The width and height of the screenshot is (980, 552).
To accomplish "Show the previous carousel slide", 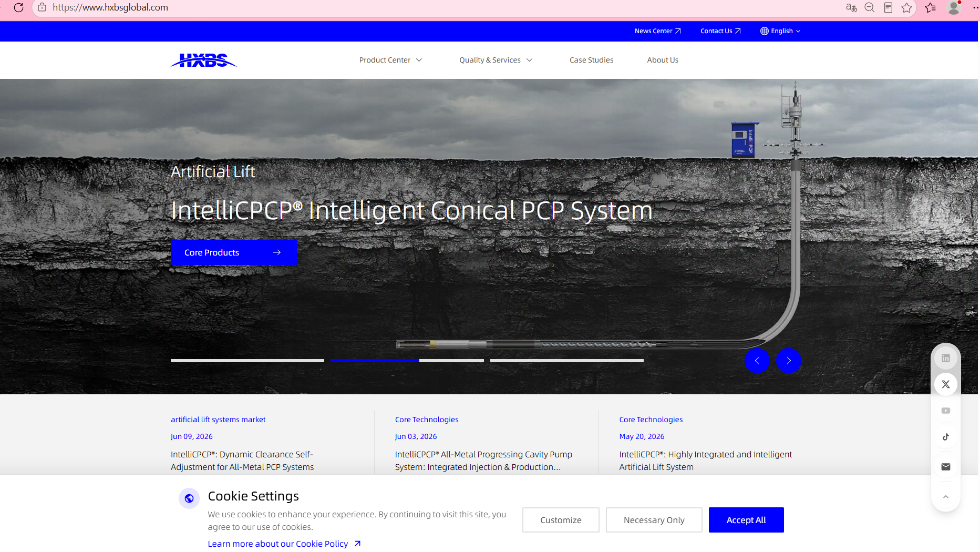I will (x=757, y=361).
